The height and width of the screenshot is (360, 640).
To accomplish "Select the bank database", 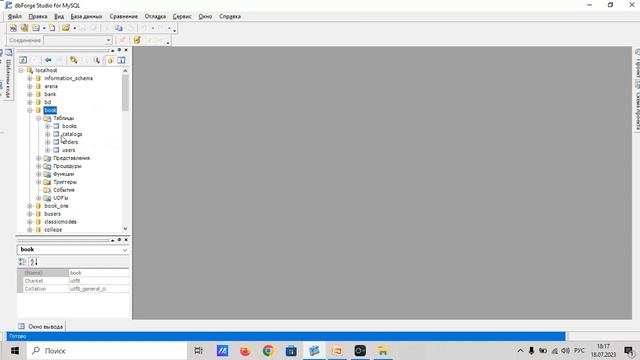I will click(x=50, y=94).
